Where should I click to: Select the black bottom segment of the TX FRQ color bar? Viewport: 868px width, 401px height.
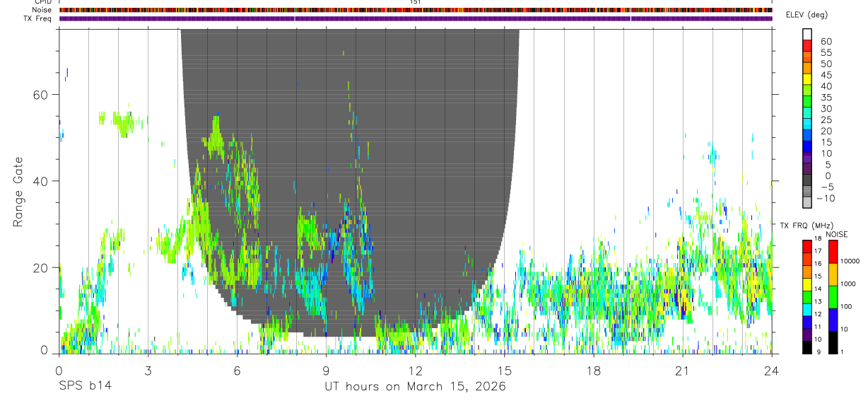tap(807, 347)
